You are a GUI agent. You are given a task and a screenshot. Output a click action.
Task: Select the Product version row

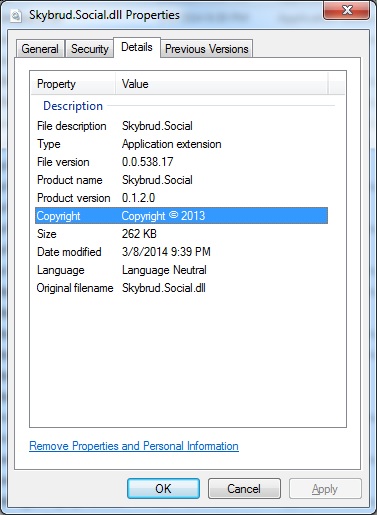[181, 198]
